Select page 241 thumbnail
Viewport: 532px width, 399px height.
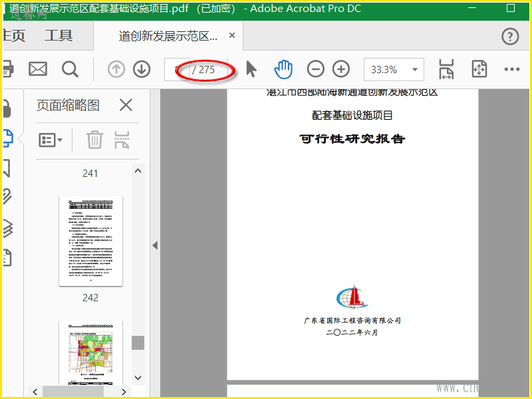pyautogui.click(x=90, y=241)
